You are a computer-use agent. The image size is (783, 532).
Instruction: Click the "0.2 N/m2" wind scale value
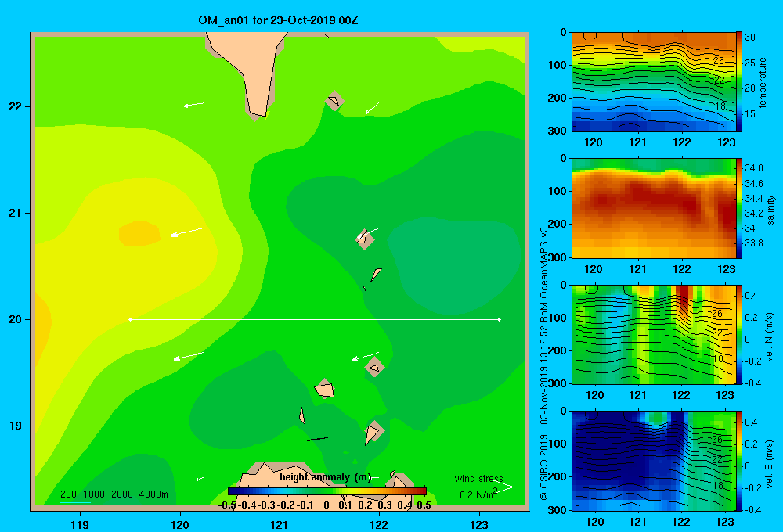[x=478, y=494]
